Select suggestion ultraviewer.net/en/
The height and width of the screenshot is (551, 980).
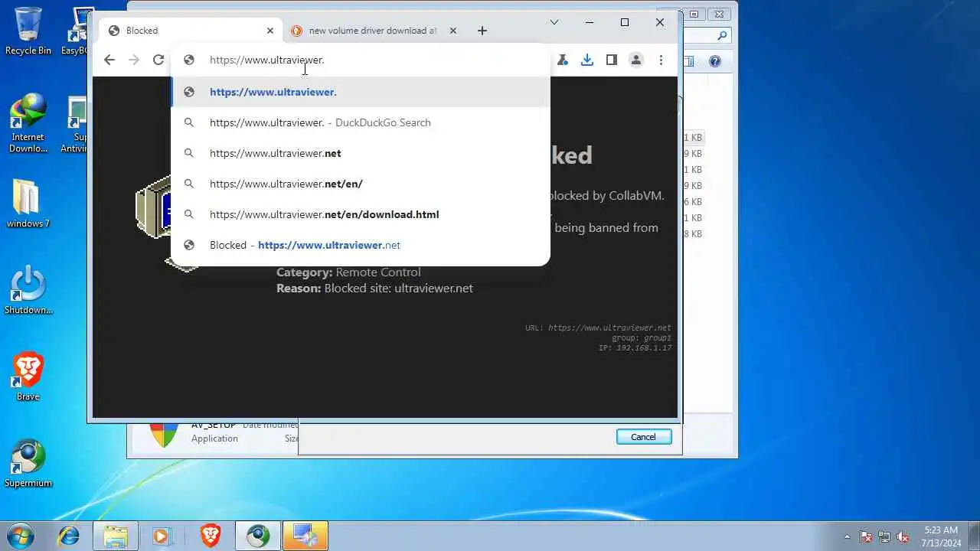pyautogui.click(x=361, y=184)
